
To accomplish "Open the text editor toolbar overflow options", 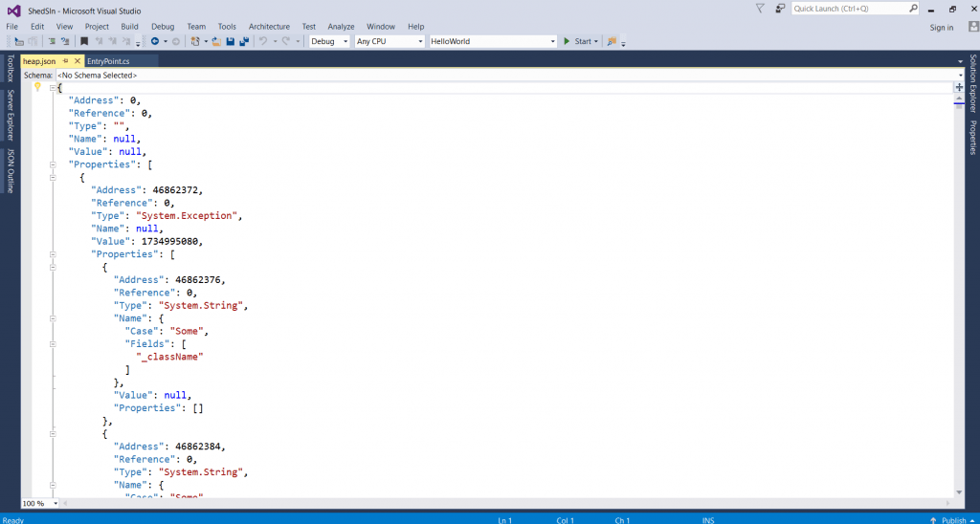I will click(x=138, y=42).
